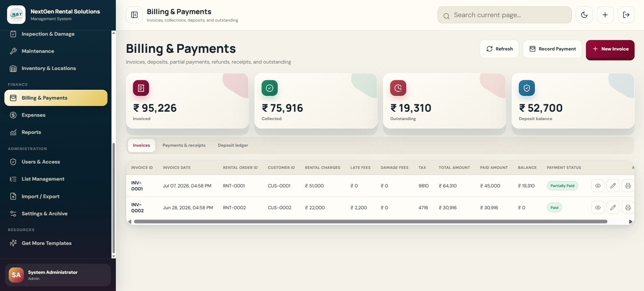Click the table scroll left arrow

130,222
